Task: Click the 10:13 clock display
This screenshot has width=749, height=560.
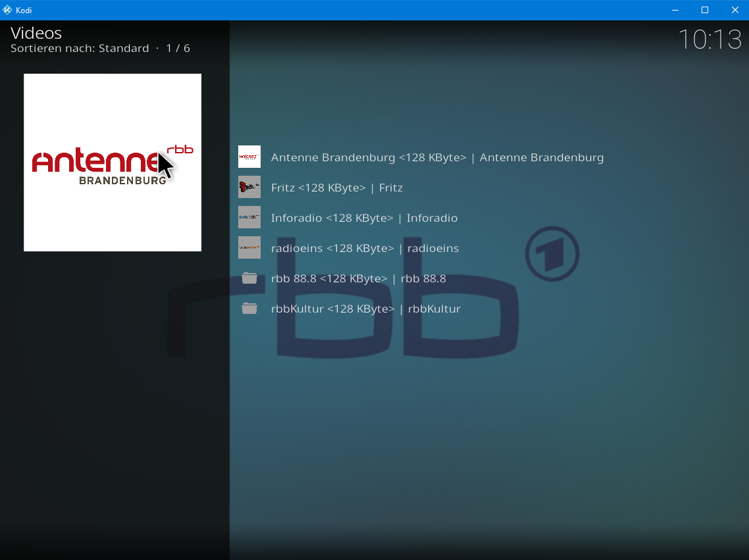Action: [x=710, y=39]
